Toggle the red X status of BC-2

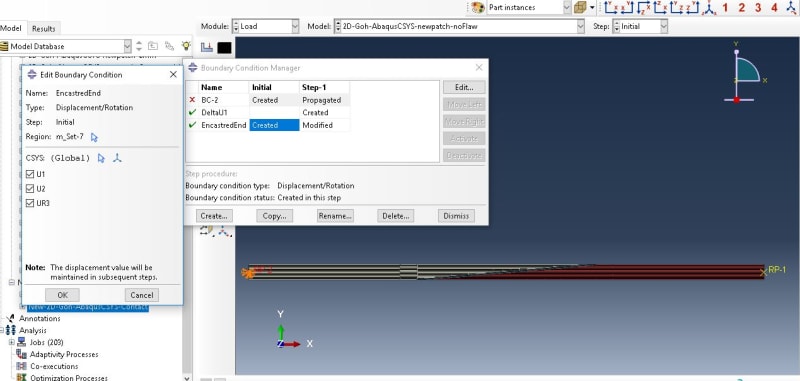192,100
